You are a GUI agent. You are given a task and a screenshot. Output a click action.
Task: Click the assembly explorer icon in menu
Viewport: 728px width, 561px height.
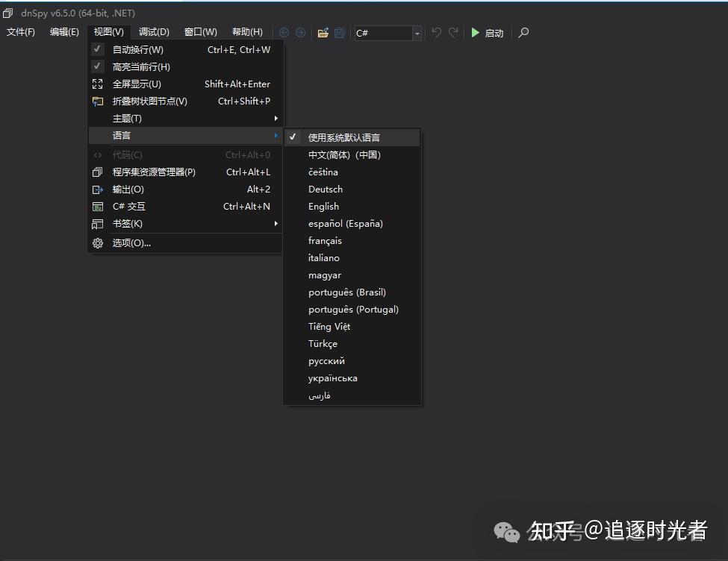click(x=98, y=172)
